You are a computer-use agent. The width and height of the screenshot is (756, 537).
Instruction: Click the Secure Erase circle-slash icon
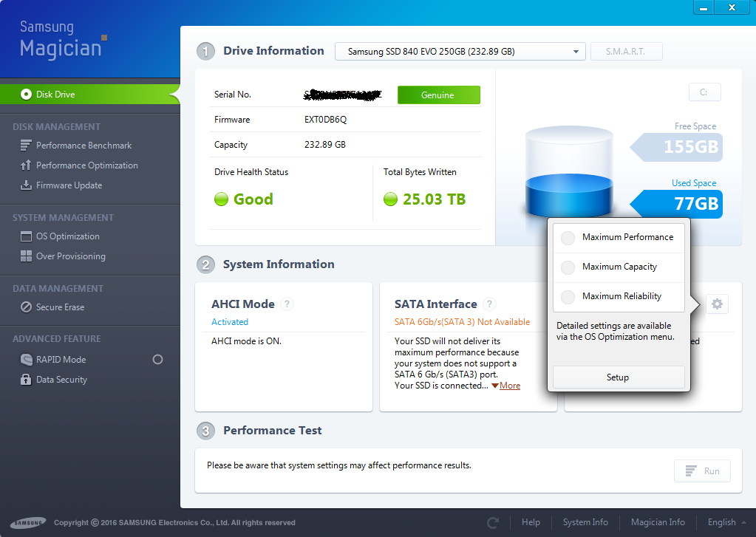coord(26,307)
